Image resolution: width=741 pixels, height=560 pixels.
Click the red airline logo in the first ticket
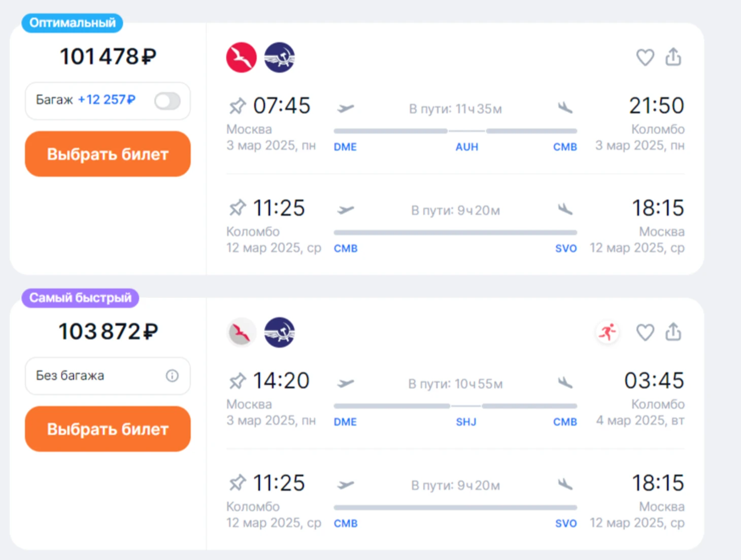pyautogui.click(x=241, y=57)
